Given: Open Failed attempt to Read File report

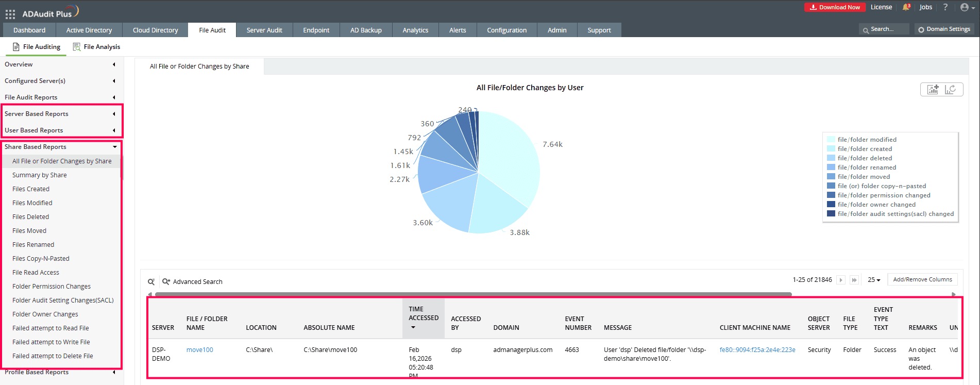Looking at the screenshot, I should click(50, 328).
